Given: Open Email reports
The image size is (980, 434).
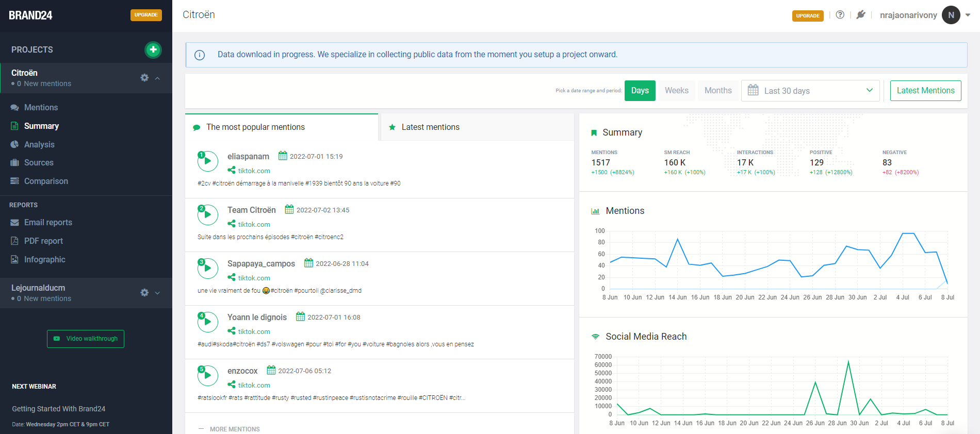Looking at the screenshot, I should click(x=48, y=222).
